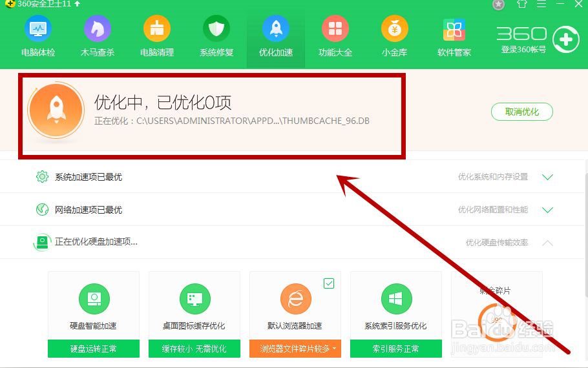Click the 桌面图标缓存优化 monitor icon
This screenshot has height=368, width=588.
coord(194,299)
